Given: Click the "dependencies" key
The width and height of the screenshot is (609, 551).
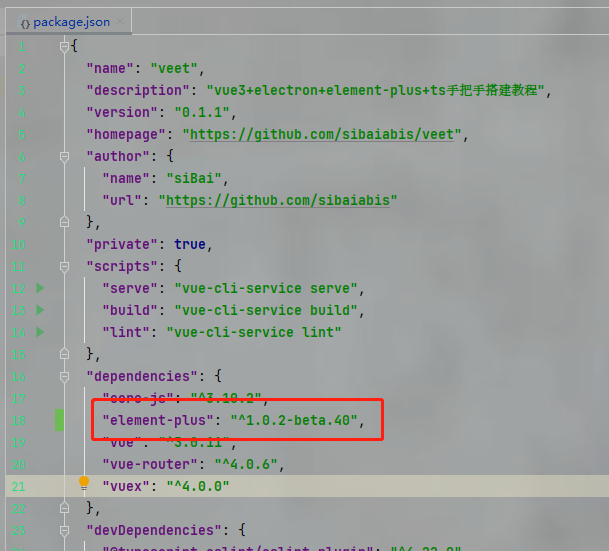Looking at the screenshot, I should (x=142, y=376).
